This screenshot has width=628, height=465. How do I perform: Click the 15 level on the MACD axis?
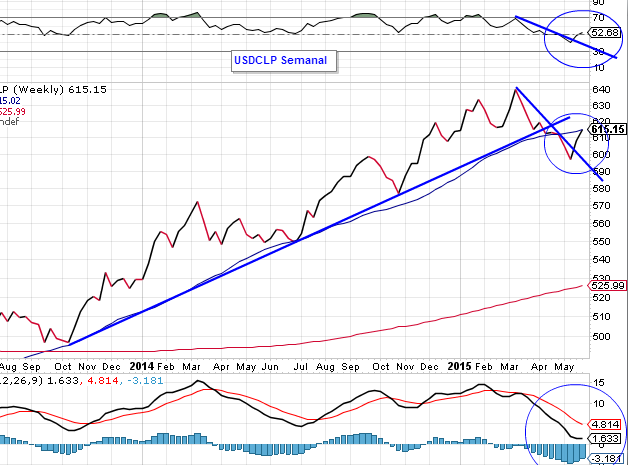coord(598,383)
